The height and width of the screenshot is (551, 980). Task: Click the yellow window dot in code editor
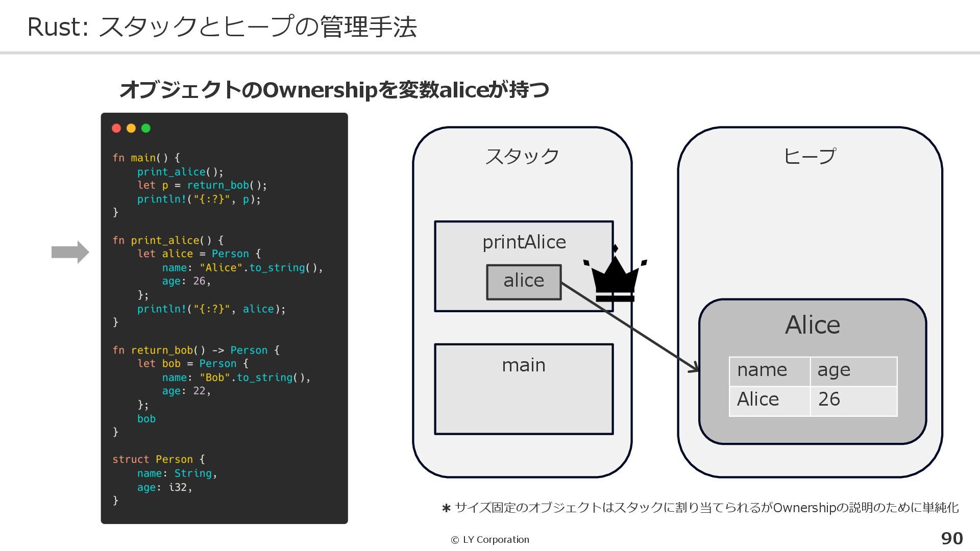[x=131, y=128]
